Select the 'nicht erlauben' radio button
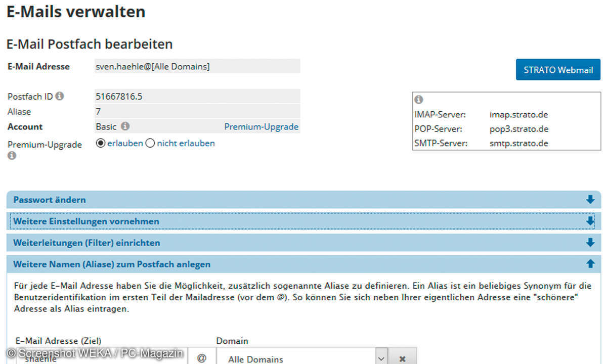The height and width of the screenshot is (364, 607). coord(150,143)
